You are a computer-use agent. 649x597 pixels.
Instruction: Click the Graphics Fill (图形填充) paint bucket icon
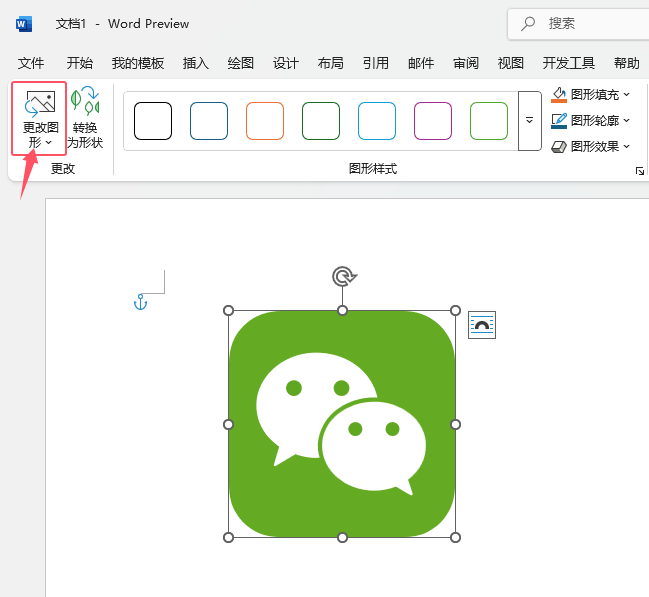(559, 95)
